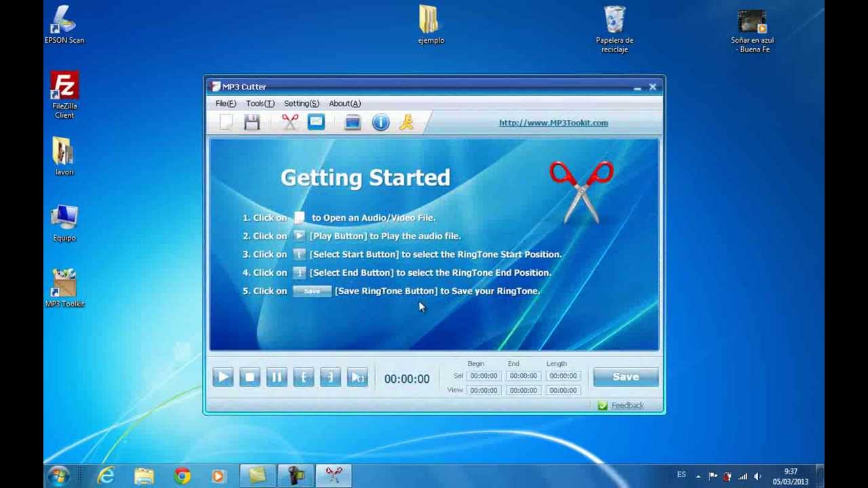
Task: Click the green Feedback checkmark icon
Action: (602, 405)
